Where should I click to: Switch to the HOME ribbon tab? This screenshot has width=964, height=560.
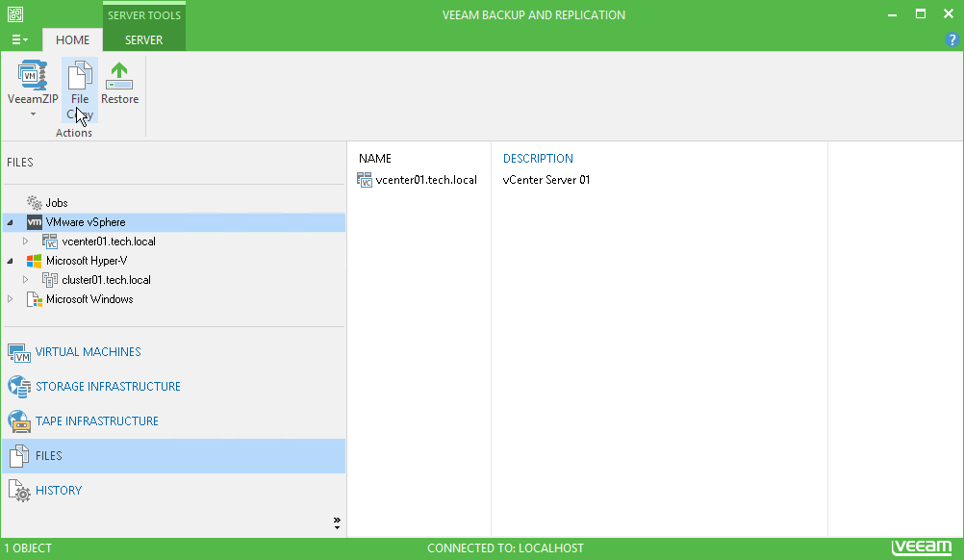pyautogui.click(x=72, y=40)
